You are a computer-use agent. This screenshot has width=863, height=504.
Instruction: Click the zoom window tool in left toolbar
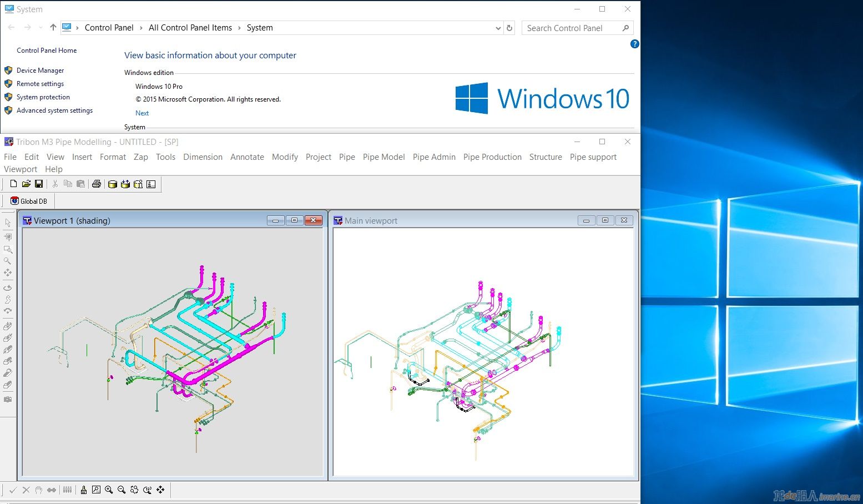8,249
